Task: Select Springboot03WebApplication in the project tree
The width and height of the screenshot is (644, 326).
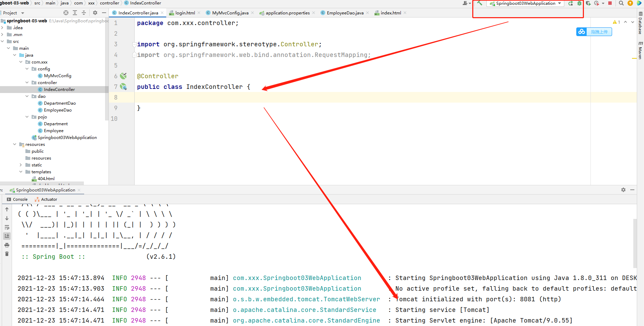Action: pyautogui.click(x=64, y=138)
